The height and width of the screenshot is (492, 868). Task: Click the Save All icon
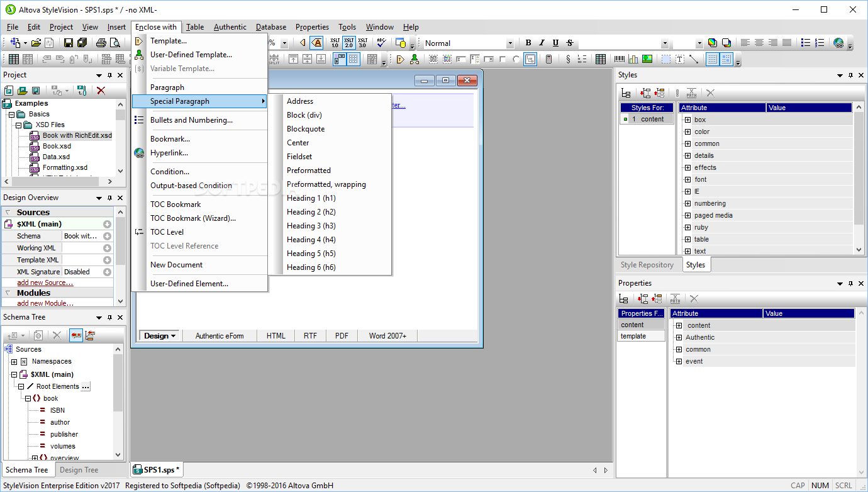[82, 43]
